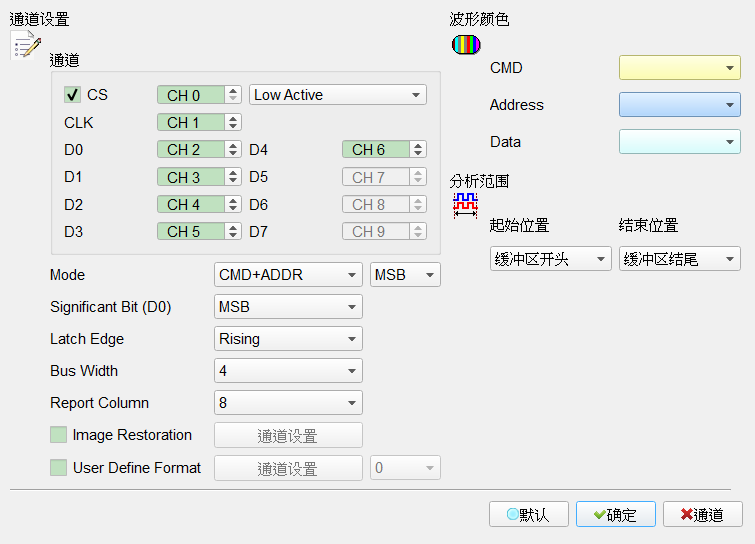Click the 默认 default button
This screenshot has height=544, width=755.
(x=529, y=514)
